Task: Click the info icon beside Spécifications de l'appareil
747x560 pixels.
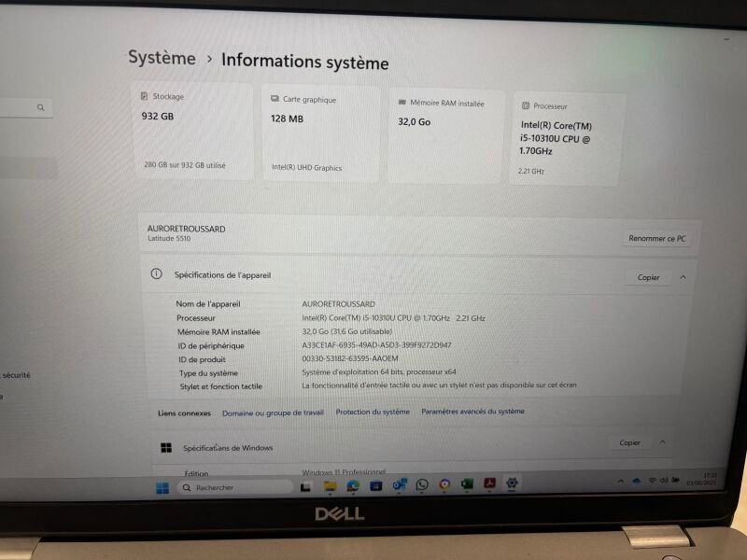Action: tap(156, 273)
